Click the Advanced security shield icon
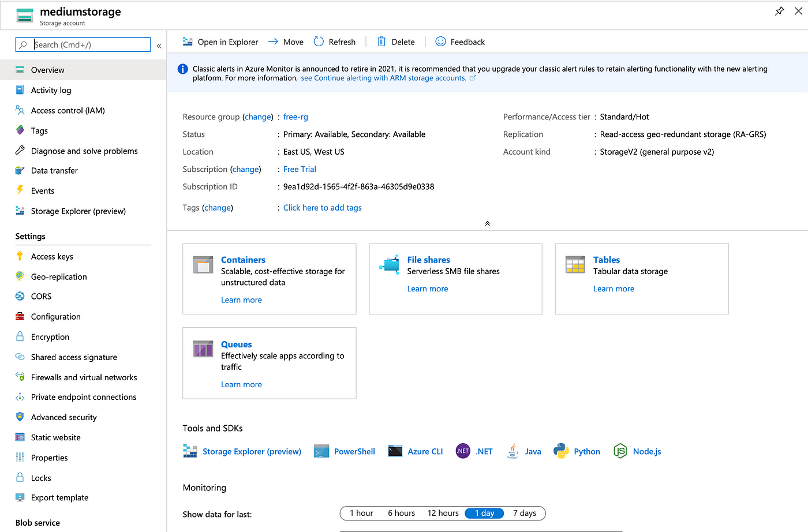Screen dimensions: 808x532 click(20, 417)
